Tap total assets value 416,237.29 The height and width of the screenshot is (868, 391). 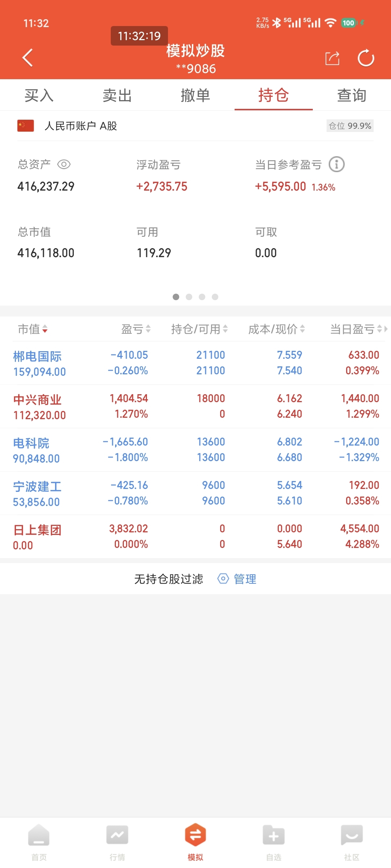click(x=46, y=187)
